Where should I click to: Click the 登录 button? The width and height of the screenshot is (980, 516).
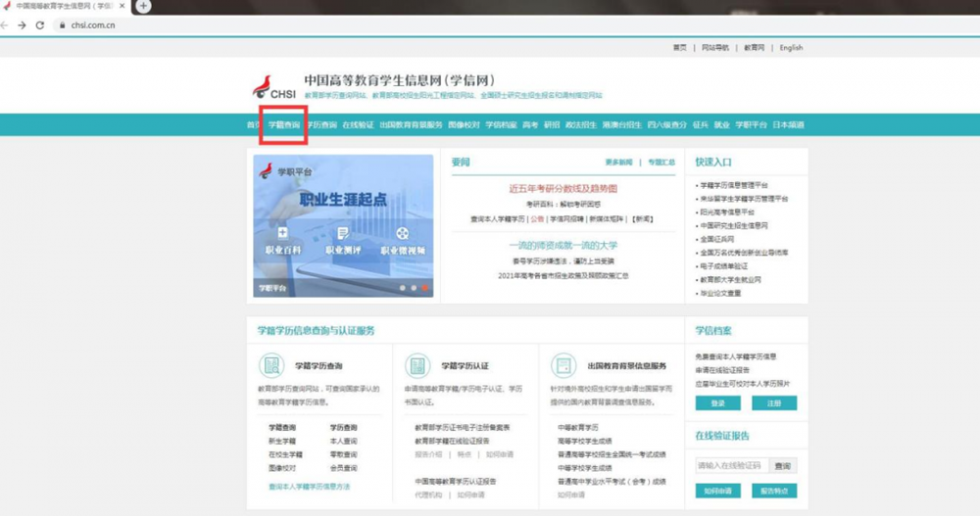[x=718, y=402]
